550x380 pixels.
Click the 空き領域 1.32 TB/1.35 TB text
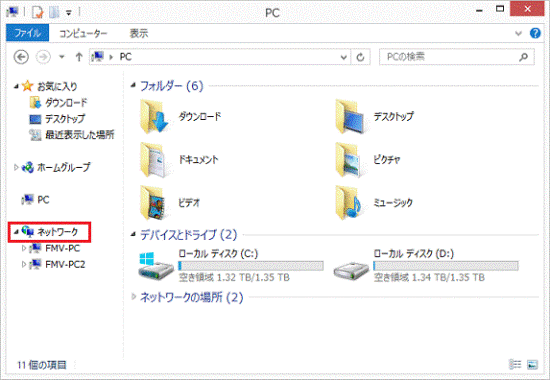(234, 278)
